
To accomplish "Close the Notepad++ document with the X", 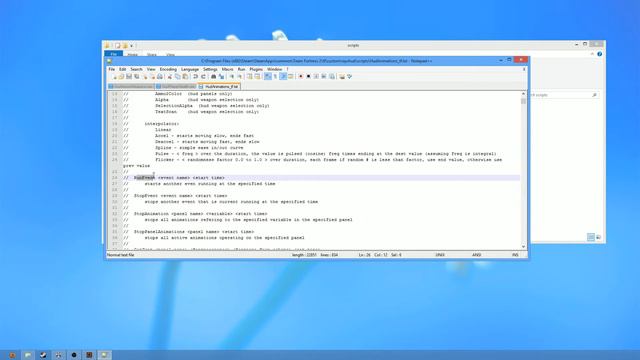I will (524, 69).
